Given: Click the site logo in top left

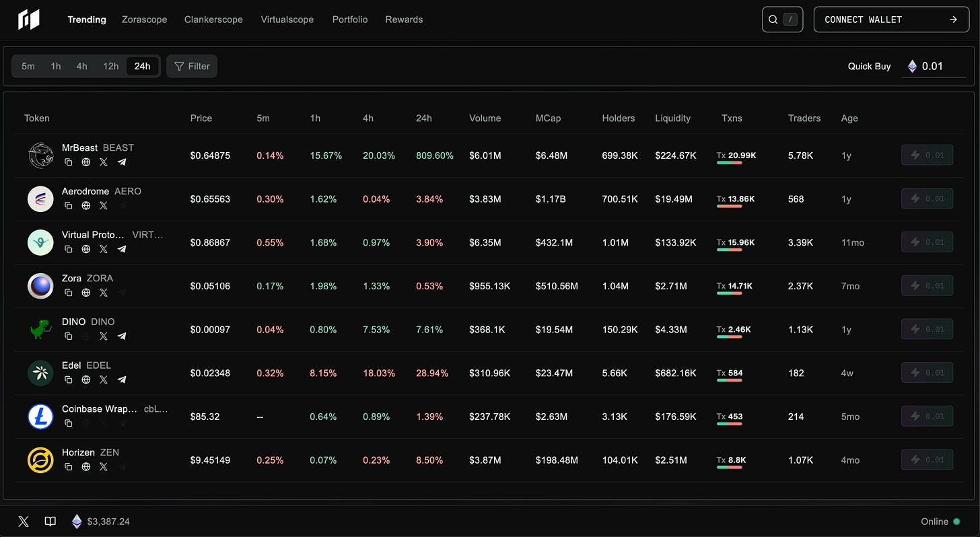Looking at the screenshot, I should 28,20.
